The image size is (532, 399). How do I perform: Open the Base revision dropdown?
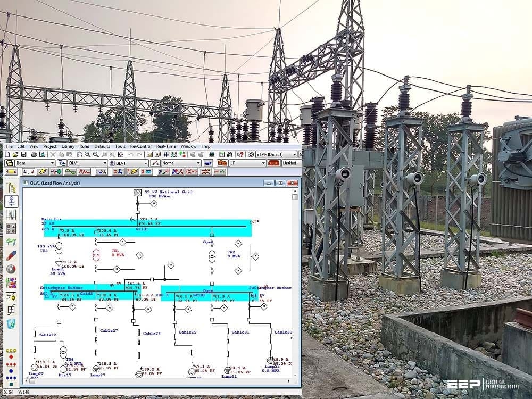pos(53,163)
